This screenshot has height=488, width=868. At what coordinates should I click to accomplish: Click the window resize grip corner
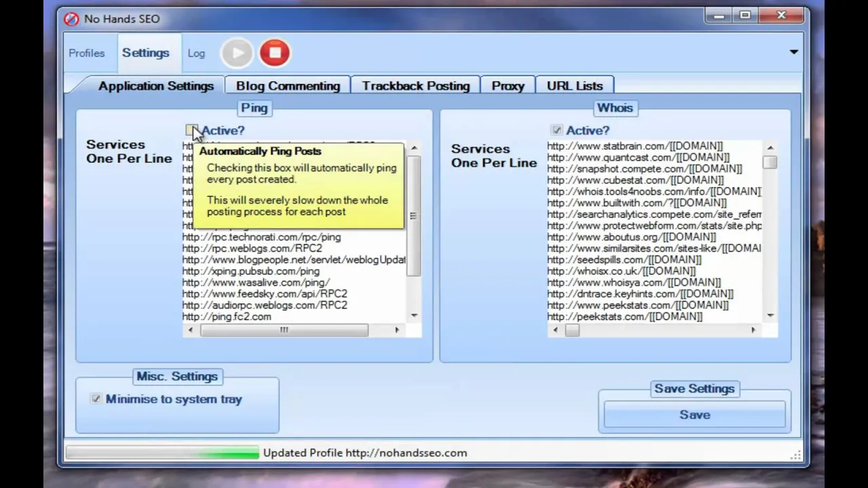coord(795,455)
